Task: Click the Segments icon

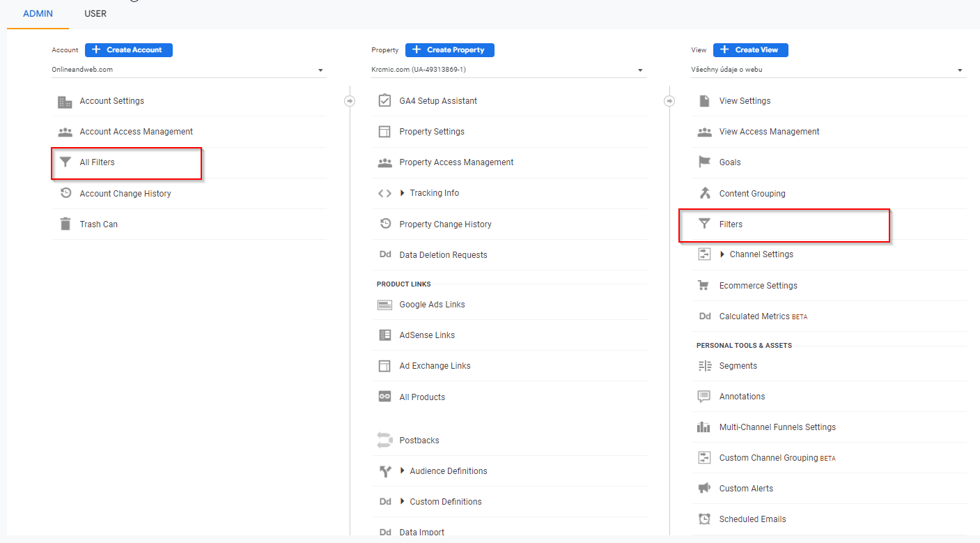Action: [x=705, y=365]
